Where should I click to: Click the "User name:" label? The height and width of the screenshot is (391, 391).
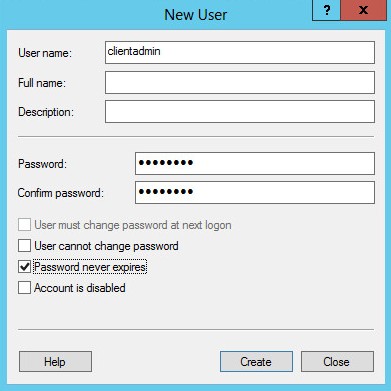point(45,53)
